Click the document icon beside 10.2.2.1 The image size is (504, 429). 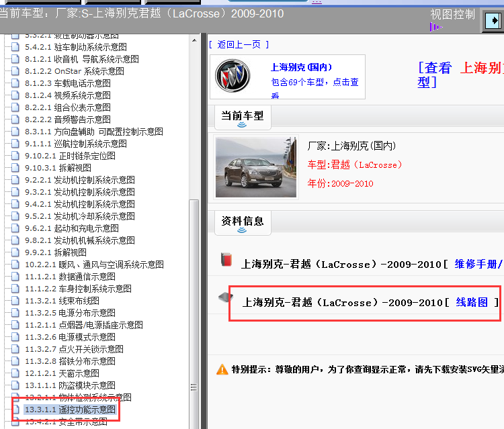[15, 265]
